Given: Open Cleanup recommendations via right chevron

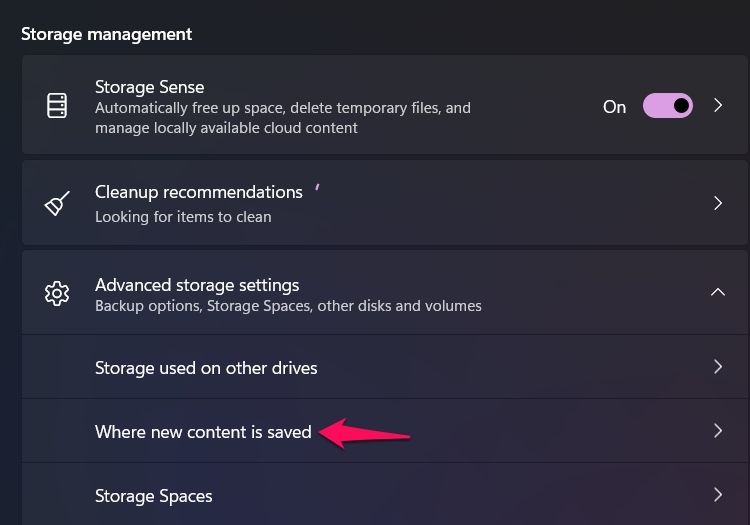Looking at the screenshot, I should coord(717,203).
